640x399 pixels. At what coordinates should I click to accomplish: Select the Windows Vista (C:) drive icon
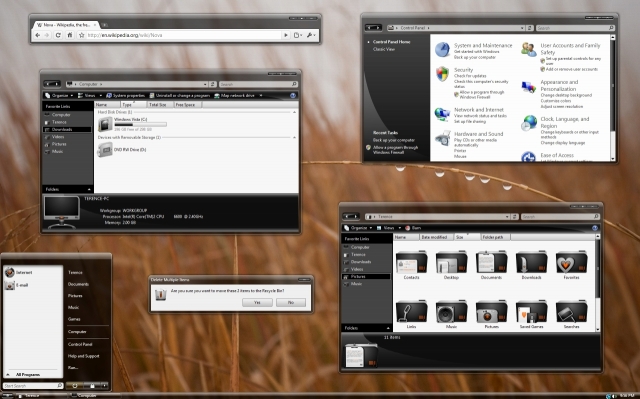coord(105,124)
